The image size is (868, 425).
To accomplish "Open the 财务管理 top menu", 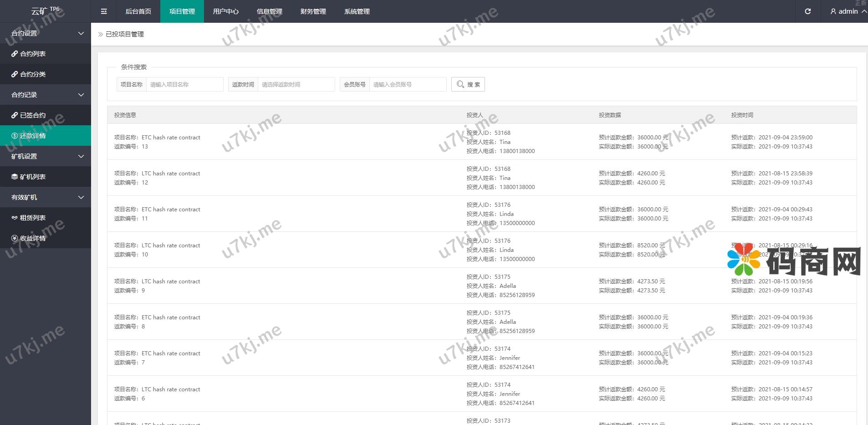I will (313, 11).
